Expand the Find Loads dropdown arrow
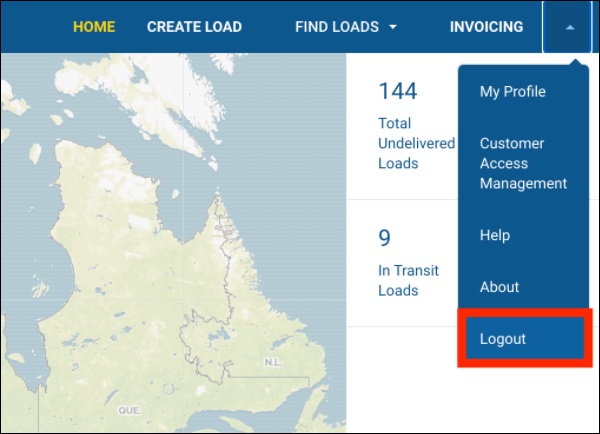 point(393,27)
